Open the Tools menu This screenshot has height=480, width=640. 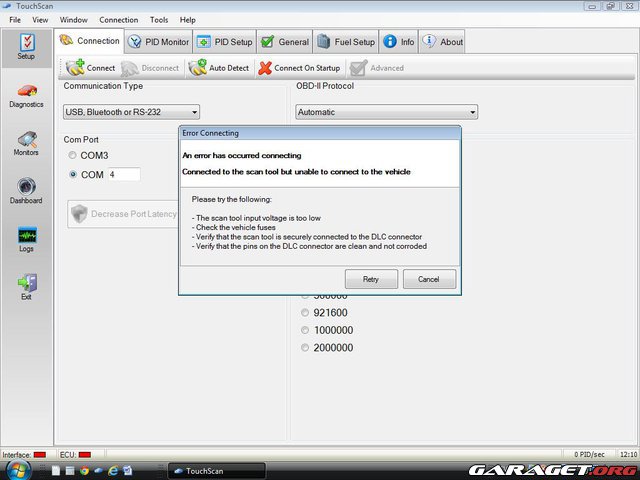tap(159, 20)
